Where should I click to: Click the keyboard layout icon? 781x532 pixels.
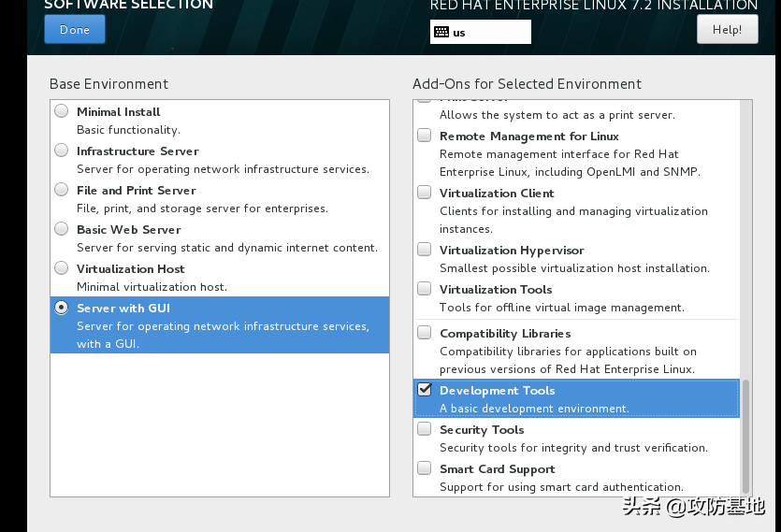click(441, 32)
